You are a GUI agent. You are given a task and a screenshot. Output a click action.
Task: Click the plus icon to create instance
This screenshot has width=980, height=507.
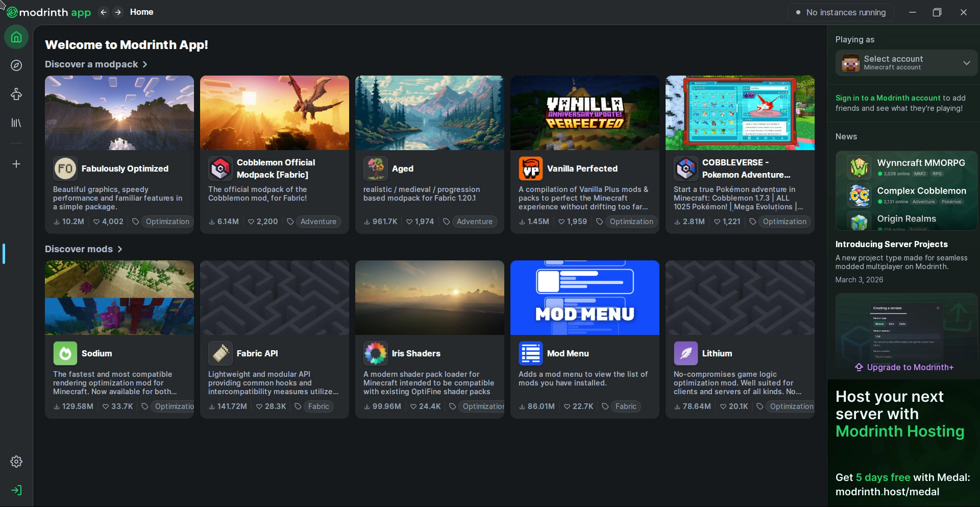click(16, 164)
